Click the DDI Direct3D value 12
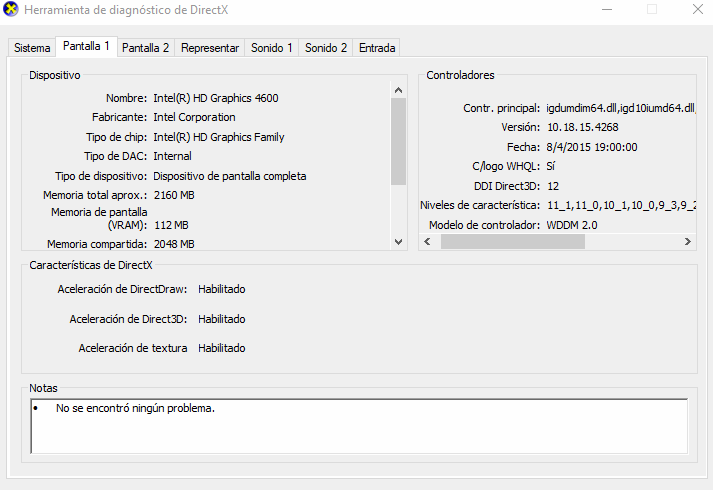Image resolution: width=713 pixels, height=490 pixels. pyautogui.click(x=553, y=186)
